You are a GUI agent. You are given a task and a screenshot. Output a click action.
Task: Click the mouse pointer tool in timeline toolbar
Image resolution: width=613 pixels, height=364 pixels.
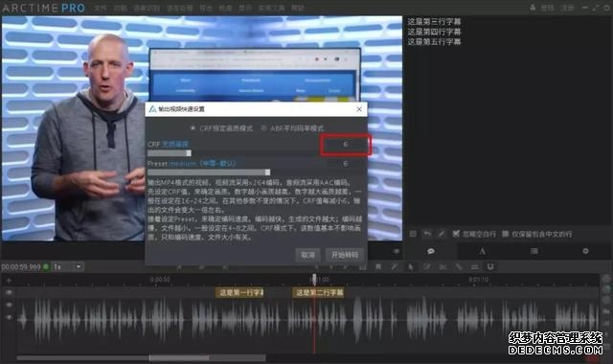(411, 266)
